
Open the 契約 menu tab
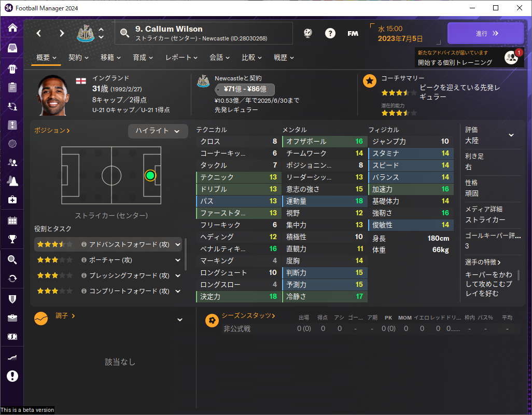tap(78, 58)
